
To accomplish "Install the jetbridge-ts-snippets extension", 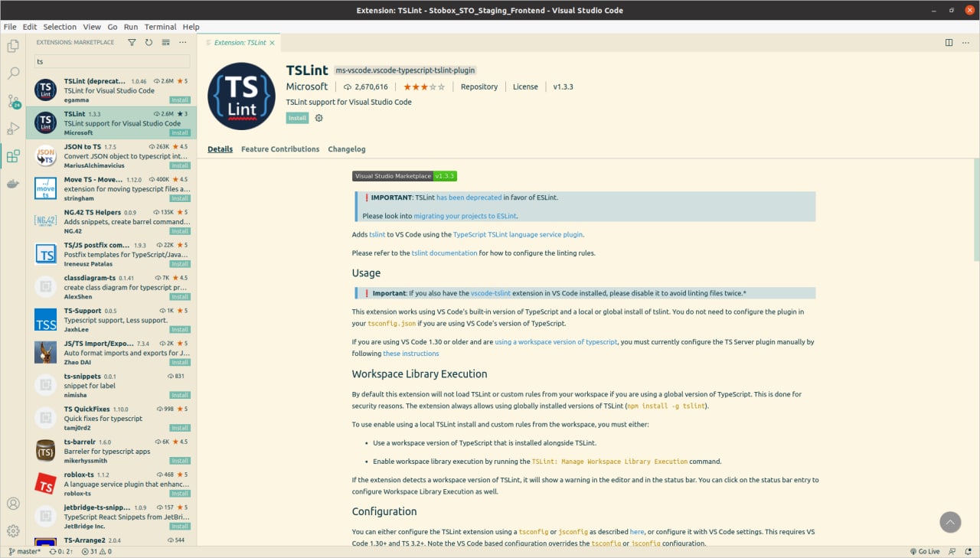I will click(180, 527).
